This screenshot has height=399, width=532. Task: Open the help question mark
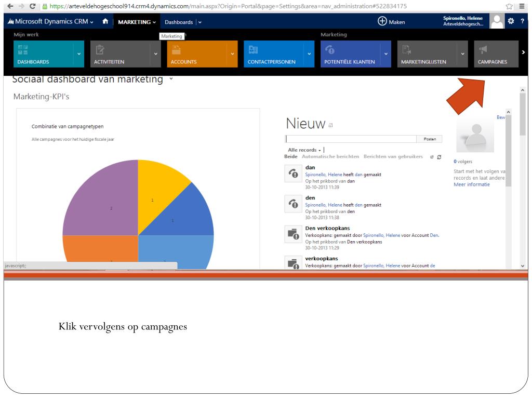click(x=522, y=21)
